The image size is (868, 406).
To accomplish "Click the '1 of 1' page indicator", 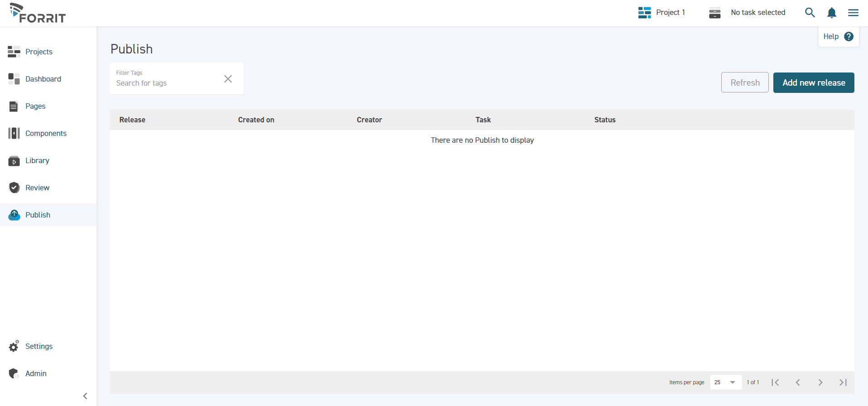I will click(x=752, y=382).
